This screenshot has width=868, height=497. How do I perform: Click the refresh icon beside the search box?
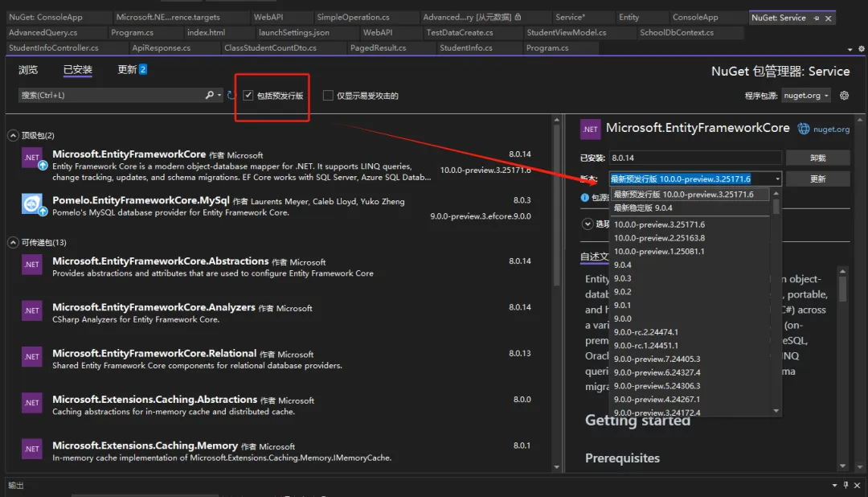click(231, 96)
